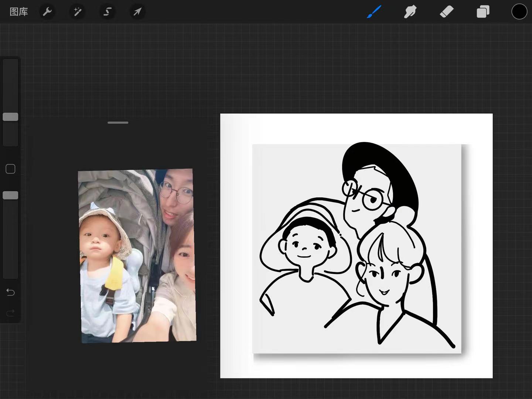This screenshot has width=532, height=399.
Task: Tap the square modify button in sidebar
Action: coord(10,169)
